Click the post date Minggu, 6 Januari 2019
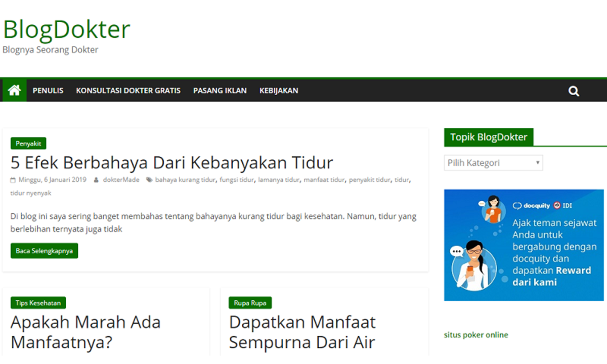The width and height of the screenshot is (607, 364). point(52,179)
